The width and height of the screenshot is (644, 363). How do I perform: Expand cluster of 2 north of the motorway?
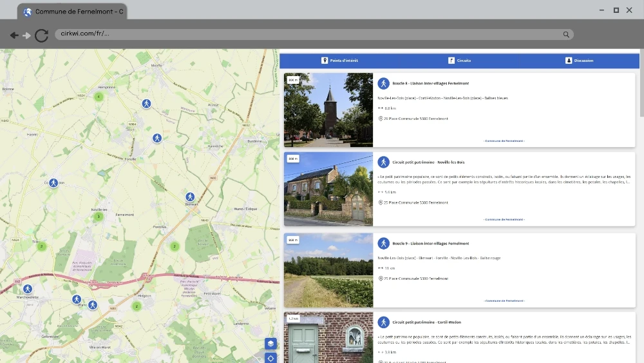coord(175,246)
